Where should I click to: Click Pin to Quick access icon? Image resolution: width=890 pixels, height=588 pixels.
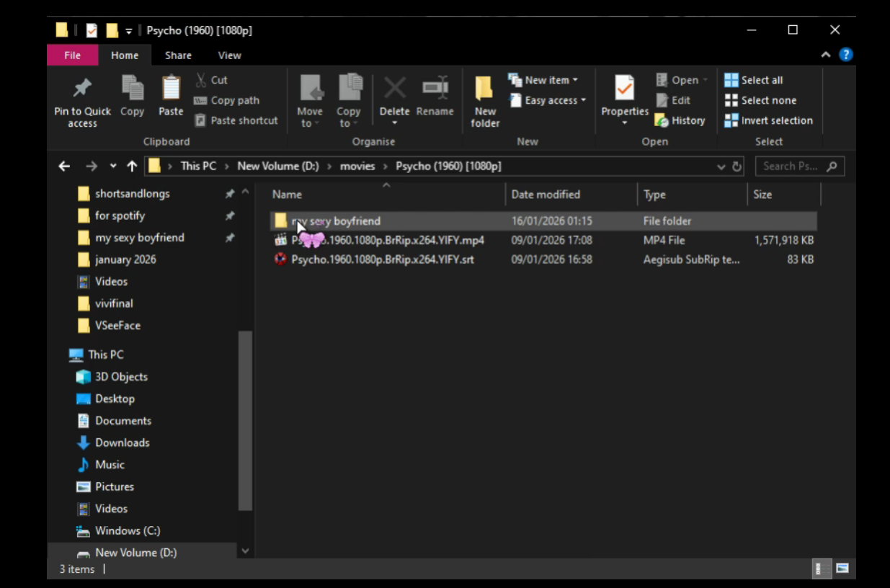[x=82, y=89]
